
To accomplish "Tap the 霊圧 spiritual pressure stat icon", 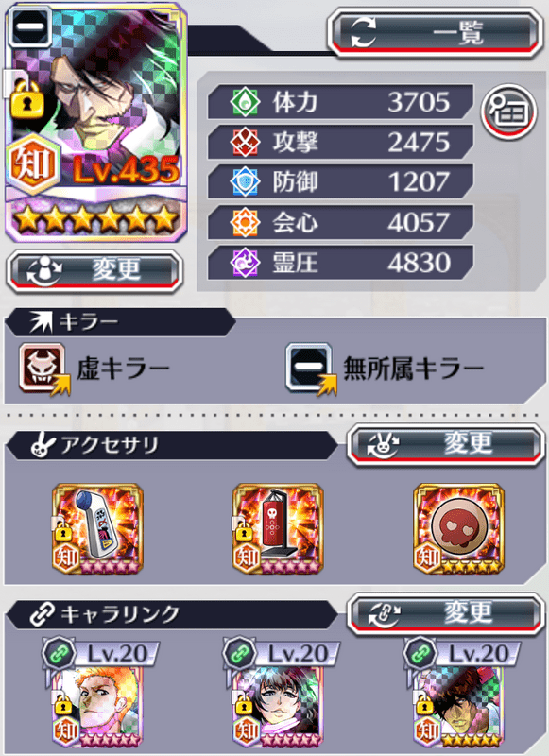I will pyautogui.click(x=245, y=263).
